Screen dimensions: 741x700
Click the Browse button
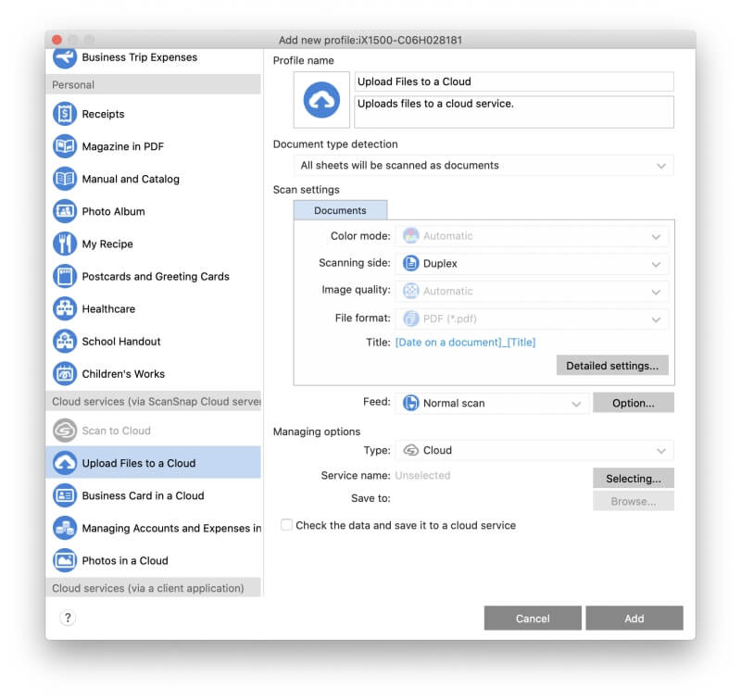tap(634, 501)
